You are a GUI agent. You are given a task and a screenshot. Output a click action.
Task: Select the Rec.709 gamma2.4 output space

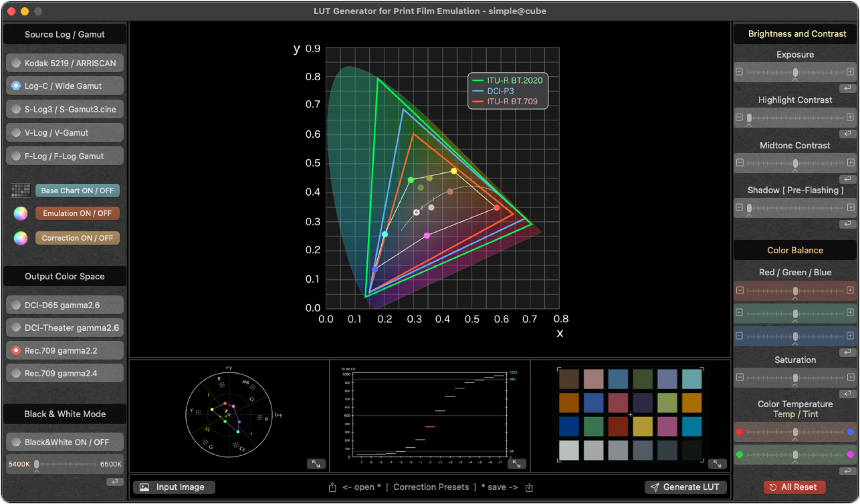point(64,373)
